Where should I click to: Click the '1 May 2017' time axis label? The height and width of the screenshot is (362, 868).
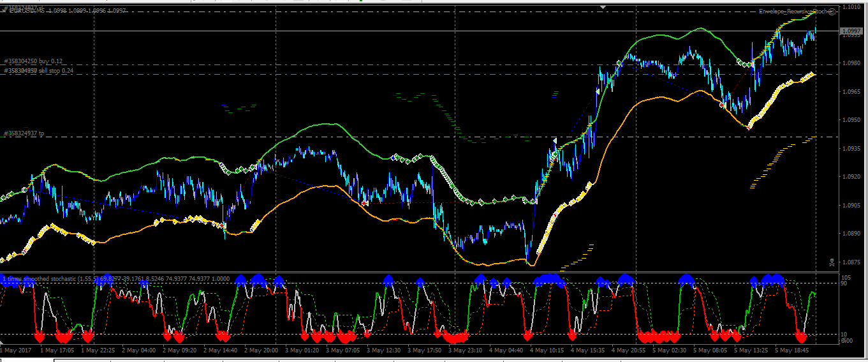click(16, 351)
